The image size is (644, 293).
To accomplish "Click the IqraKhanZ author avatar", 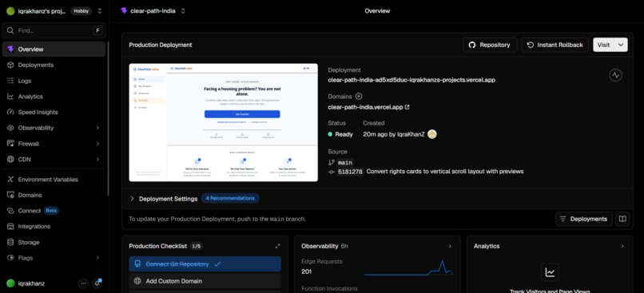I will click(432, 134).
